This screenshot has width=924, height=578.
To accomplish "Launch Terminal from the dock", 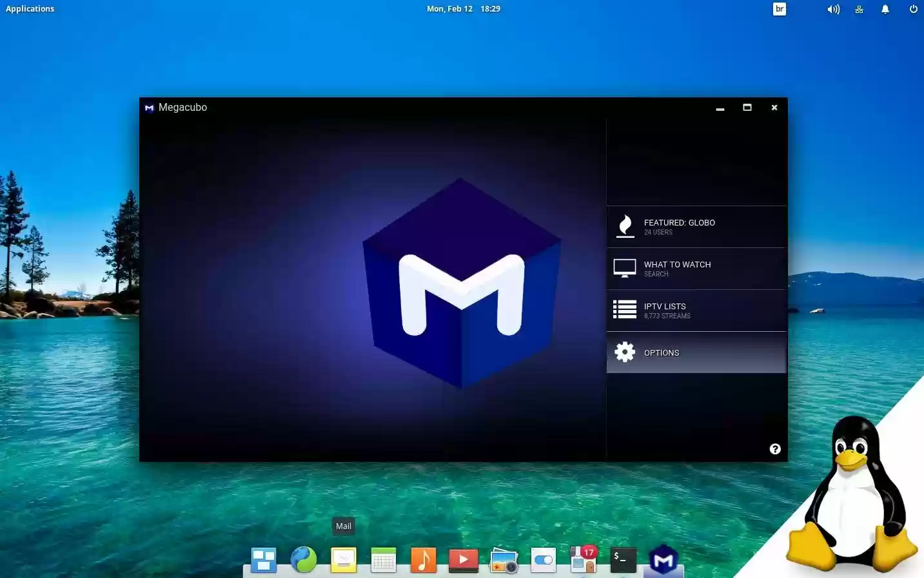I will 622,560.
